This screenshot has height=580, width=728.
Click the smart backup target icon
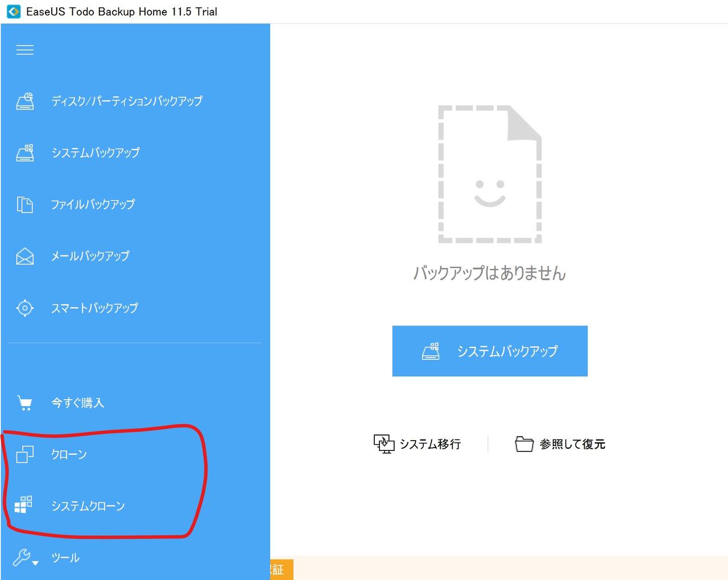25,308
